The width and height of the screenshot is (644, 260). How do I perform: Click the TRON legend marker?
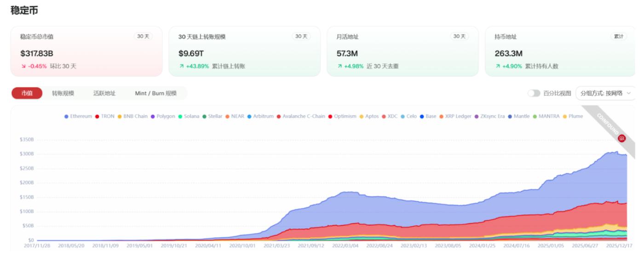[97, 117]
